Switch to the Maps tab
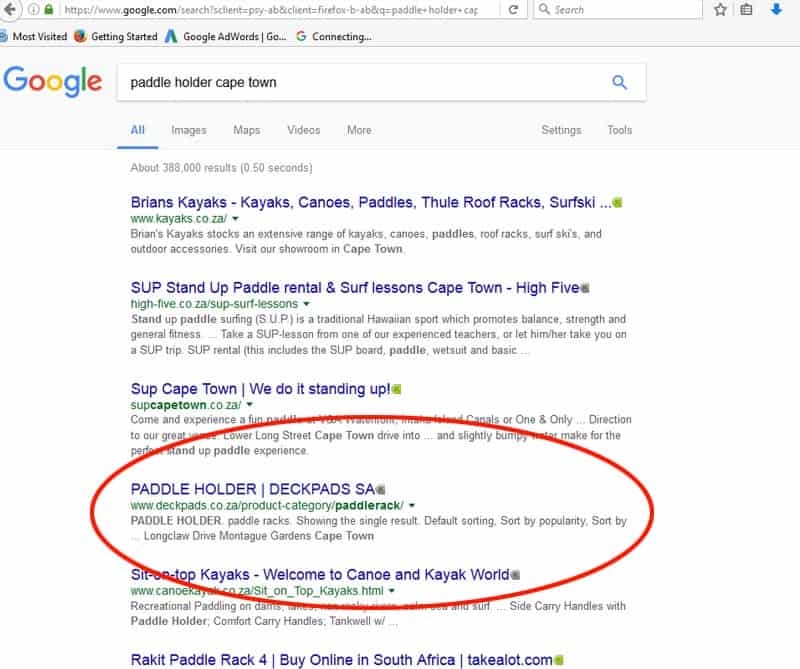This screenshot has height=669, width=800. coord(246,130)
